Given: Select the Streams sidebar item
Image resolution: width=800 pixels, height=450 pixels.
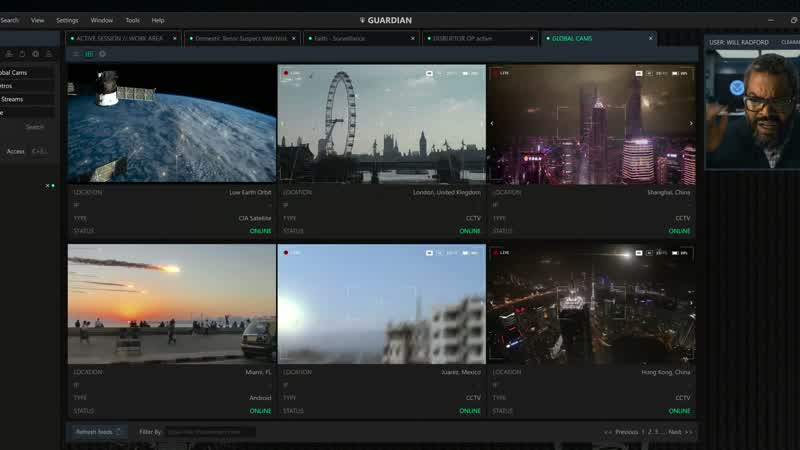Looking at the screenshot, I should [27, 99].
